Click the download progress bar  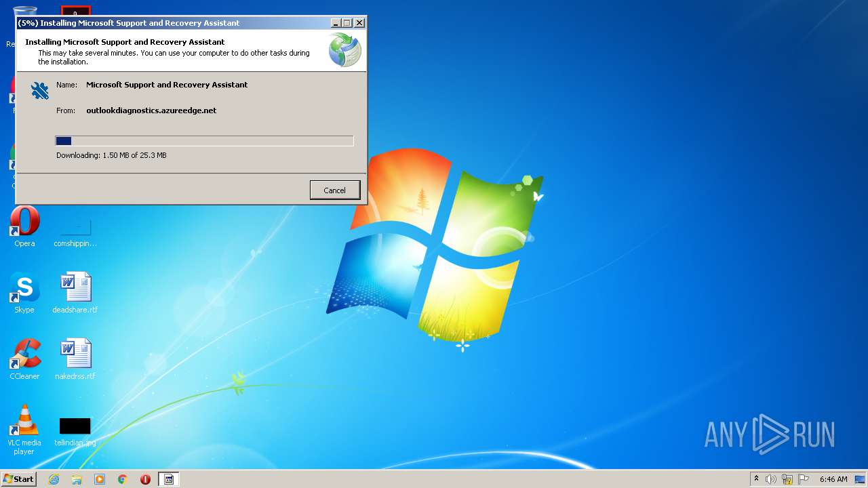[204, 141]
